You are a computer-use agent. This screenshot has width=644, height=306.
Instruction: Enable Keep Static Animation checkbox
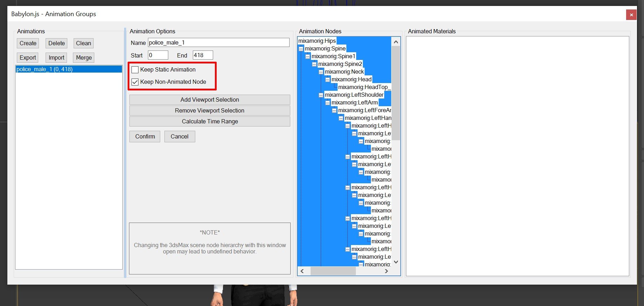tap(135, 69)
